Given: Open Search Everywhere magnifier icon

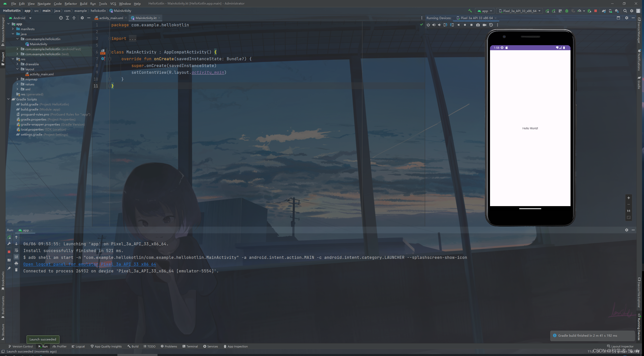Looking at the screenshot, I should tap(625, 11).
